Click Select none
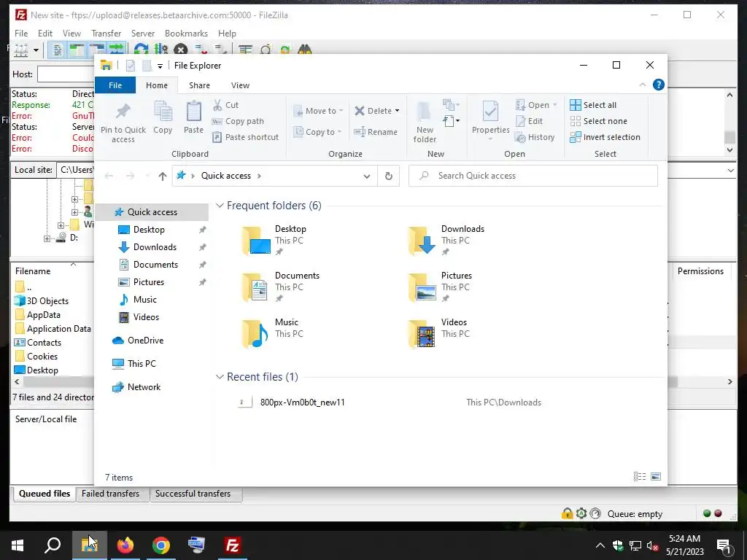 pos(600,121)
